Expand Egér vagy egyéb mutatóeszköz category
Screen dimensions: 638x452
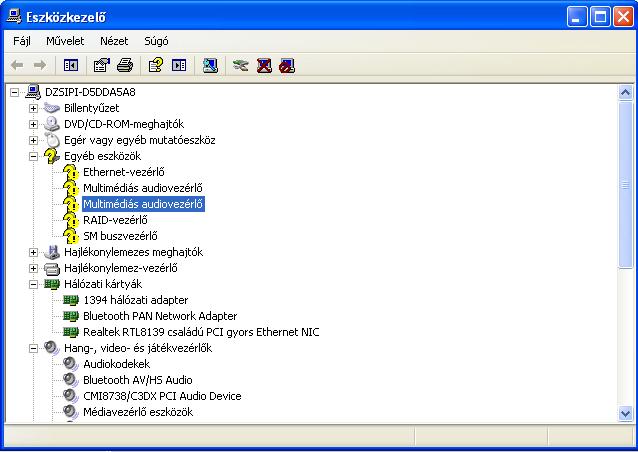pos(33,140)
